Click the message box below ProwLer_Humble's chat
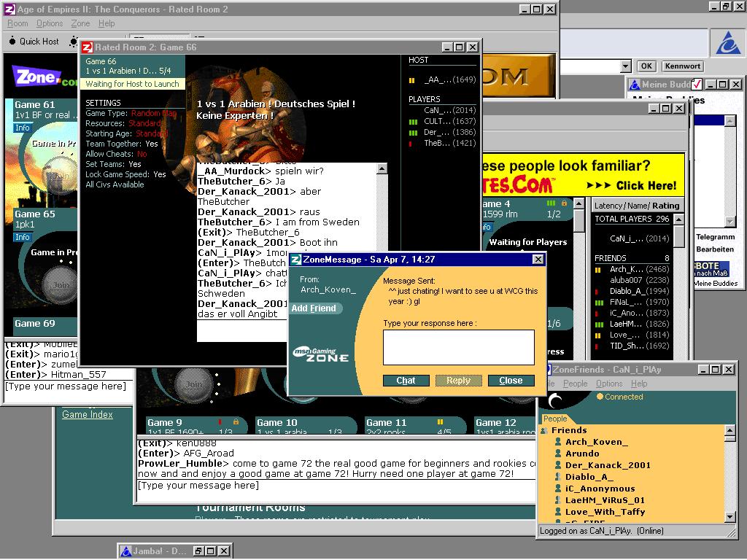The image size is (747, 560). point(336,491)
